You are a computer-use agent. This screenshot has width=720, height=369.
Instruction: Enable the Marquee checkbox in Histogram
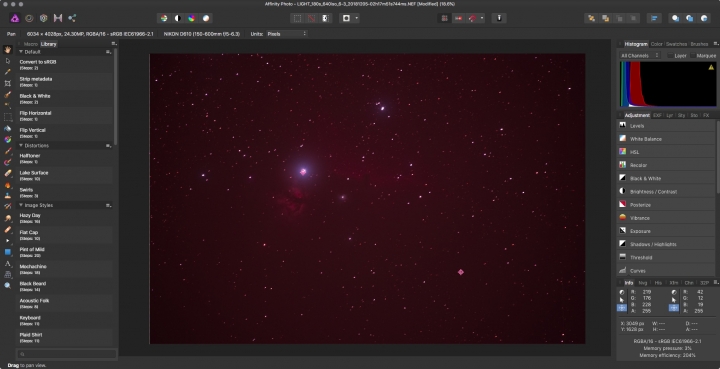click(x=693, y=56)
